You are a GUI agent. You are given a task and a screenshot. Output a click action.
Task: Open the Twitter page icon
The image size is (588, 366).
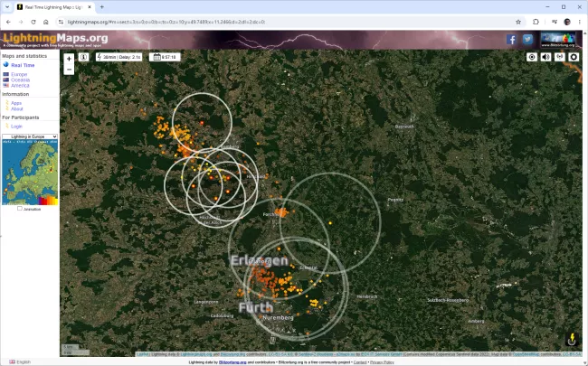[527, 40]
